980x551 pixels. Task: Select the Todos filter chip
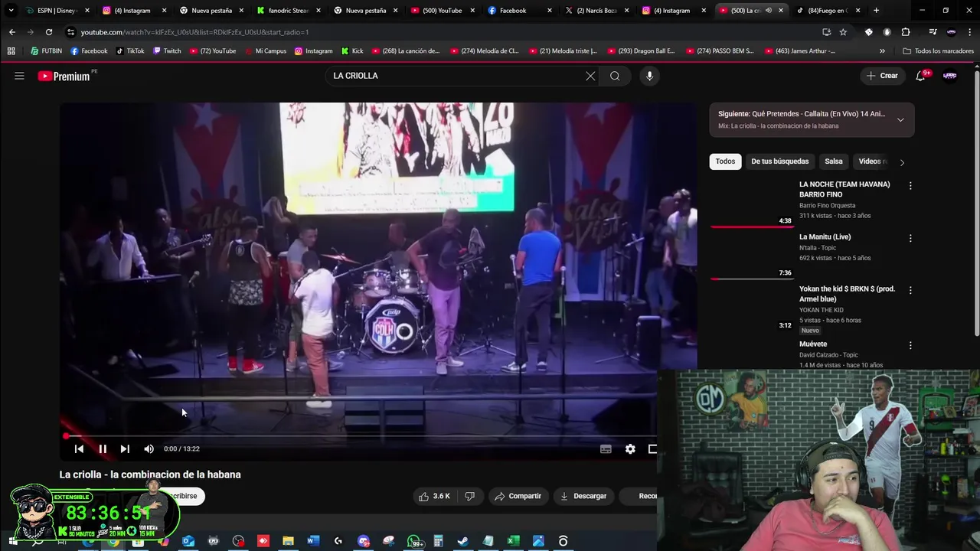tap(725, 161)
